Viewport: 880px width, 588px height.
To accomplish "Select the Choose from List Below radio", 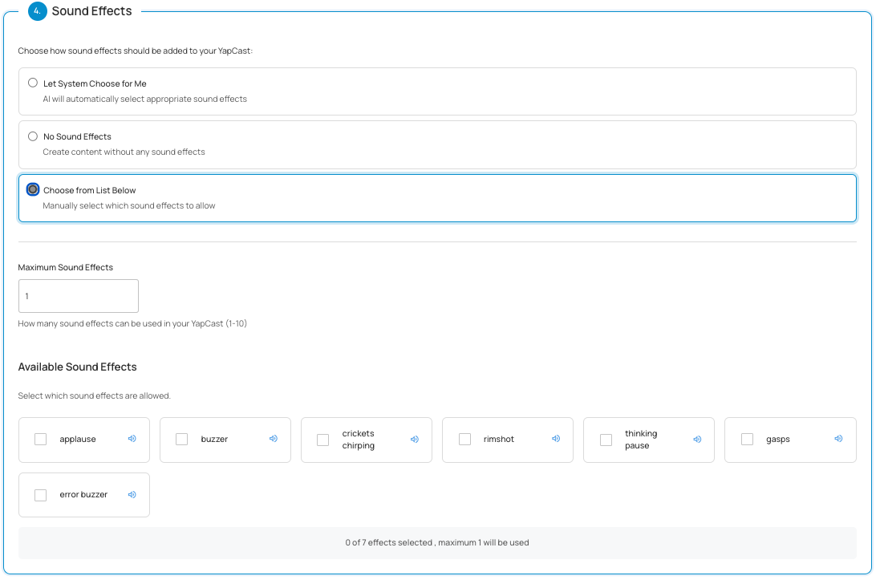I will point(33,190).
